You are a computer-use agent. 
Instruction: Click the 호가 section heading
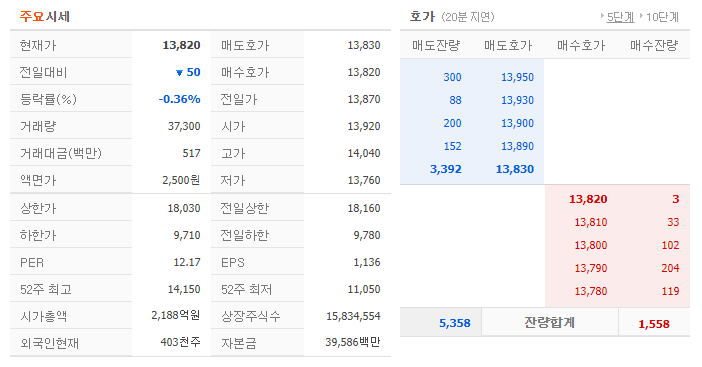[x=422, y=17]
